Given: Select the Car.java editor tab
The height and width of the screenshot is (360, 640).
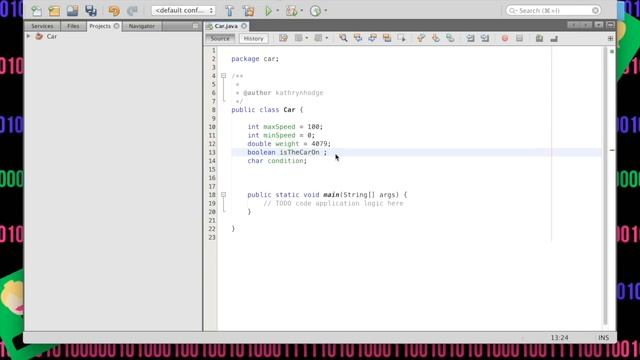Looking at the screenshot, I should click(226, 26).
